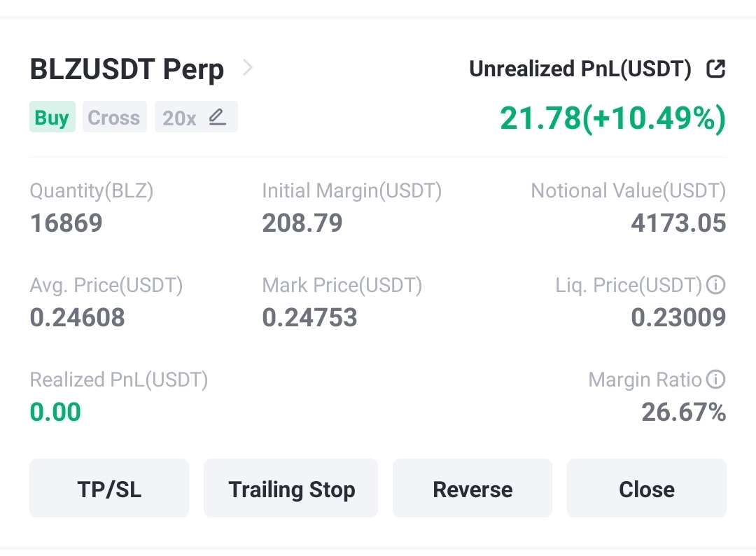The image size is (756, 556).
Task: Click the Margin Ratio info icon
Action: point(716,379)
